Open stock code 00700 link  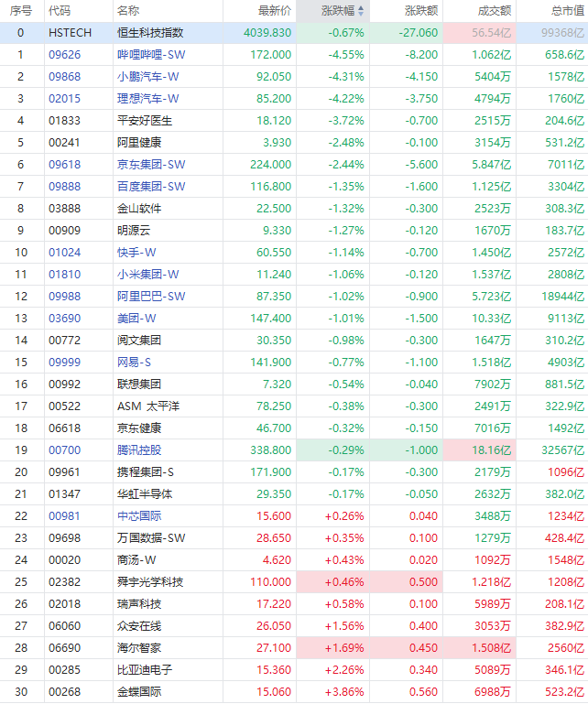65,450
